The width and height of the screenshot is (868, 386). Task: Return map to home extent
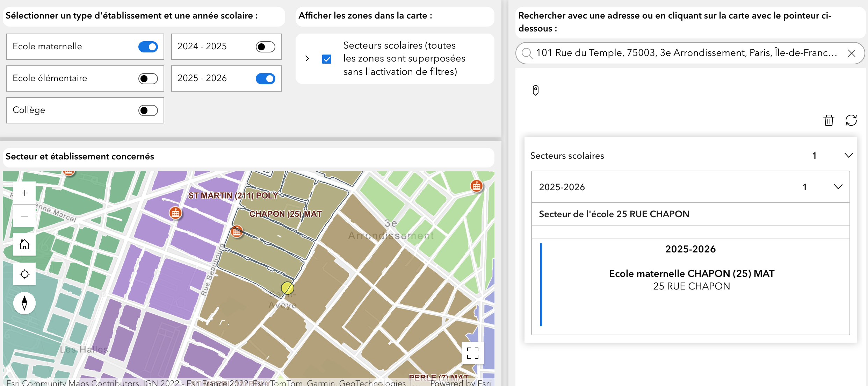(24, 244)
